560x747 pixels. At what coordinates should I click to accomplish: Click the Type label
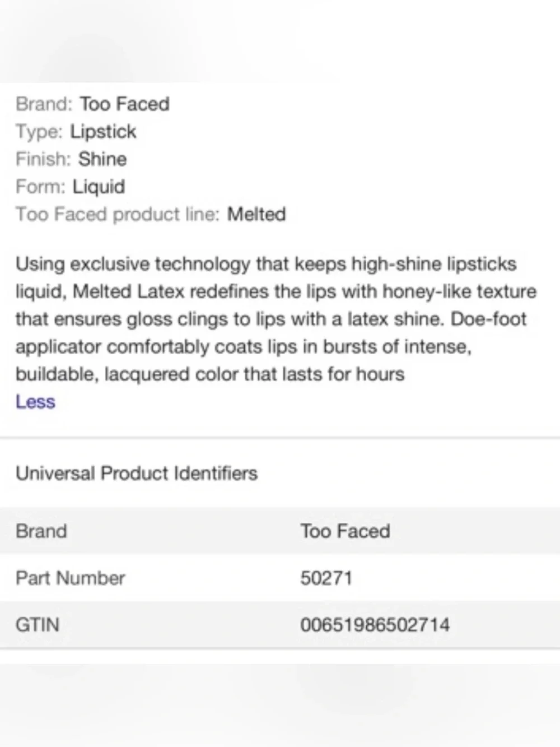(x=39, y=132)
